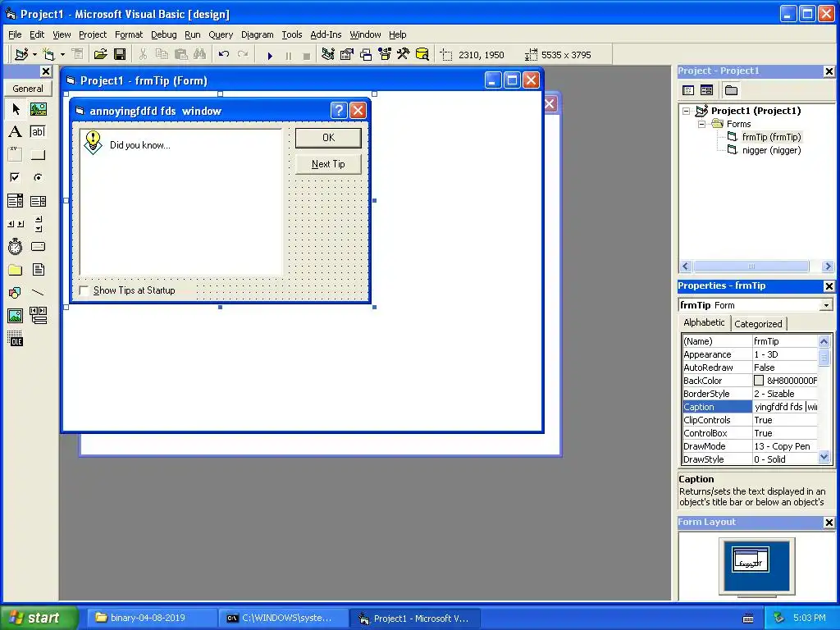The height and width of the screenshot is (630, 840).
Task: Collapse the Forms folder node
Action: [701, 125]
